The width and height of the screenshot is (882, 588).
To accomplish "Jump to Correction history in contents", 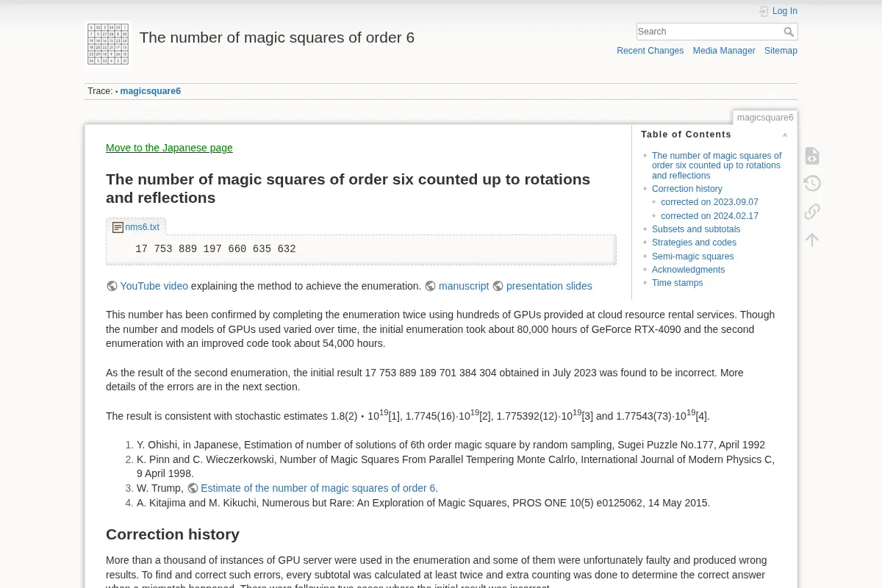I will tap(686, 189).
